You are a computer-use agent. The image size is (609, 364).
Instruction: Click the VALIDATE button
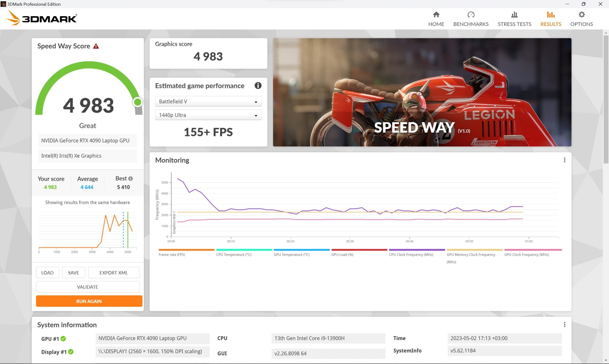88,287
